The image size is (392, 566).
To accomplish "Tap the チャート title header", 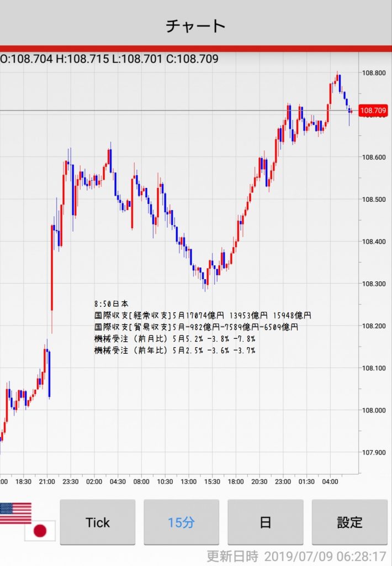I will 196,26.
